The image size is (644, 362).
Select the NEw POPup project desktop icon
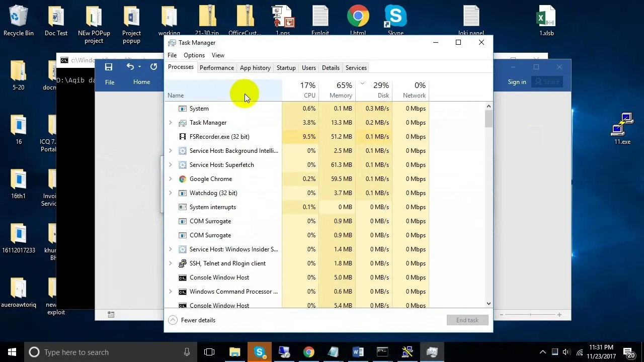tap(94, 25)
